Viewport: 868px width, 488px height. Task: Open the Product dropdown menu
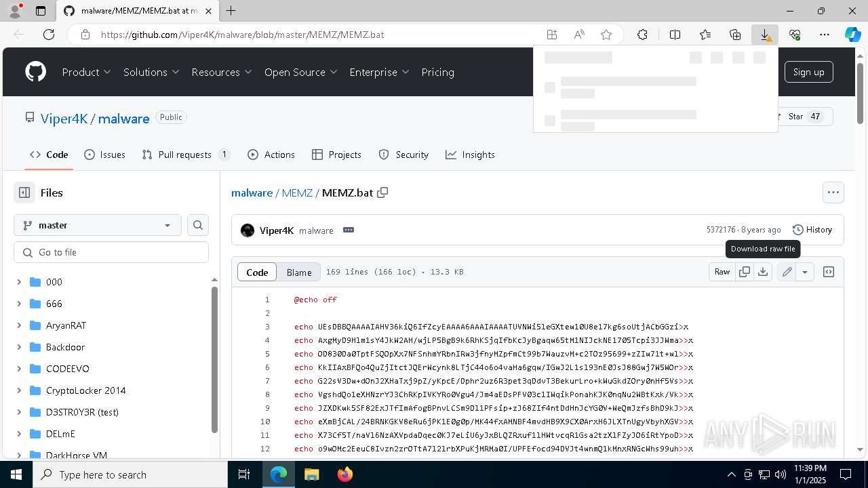point(86,72)
